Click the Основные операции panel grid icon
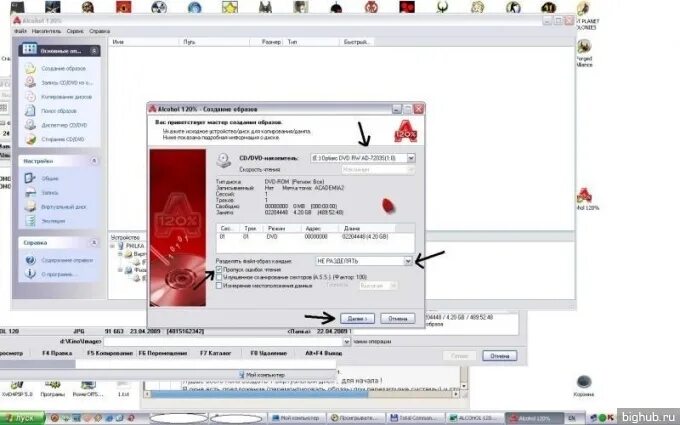680x425 pixels. point(29,49)
